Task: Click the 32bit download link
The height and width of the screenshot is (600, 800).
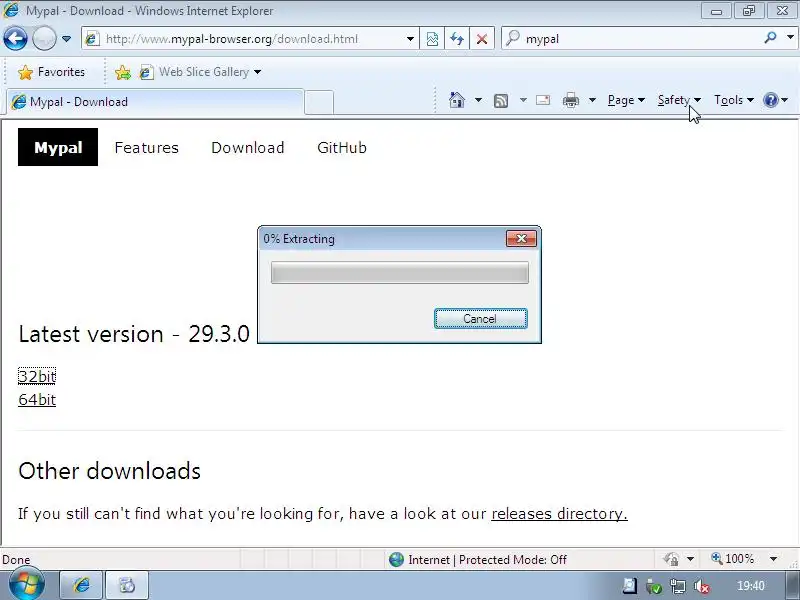Action: [x=37, y=377]
